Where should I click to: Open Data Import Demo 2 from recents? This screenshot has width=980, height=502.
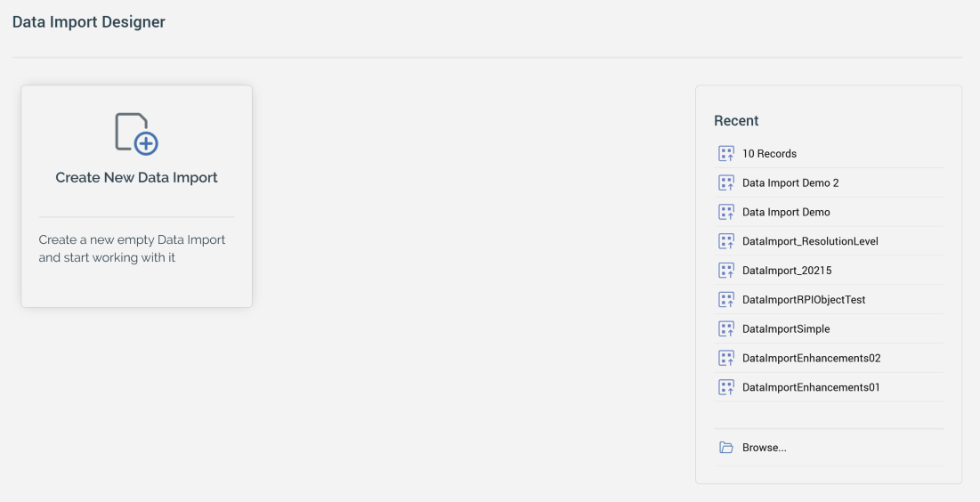tap(790, 183)
